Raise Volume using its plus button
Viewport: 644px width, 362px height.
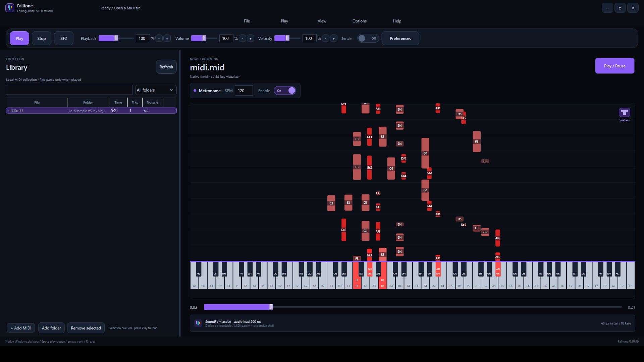pos(251,38)
